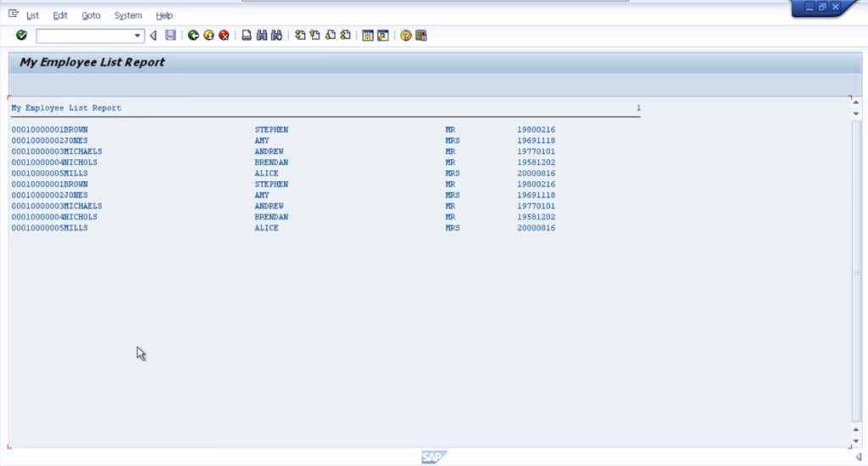Click the scroll up arrow at top of list
The height and width of the screenshot is (466, 868).
(x=856, y=103)
